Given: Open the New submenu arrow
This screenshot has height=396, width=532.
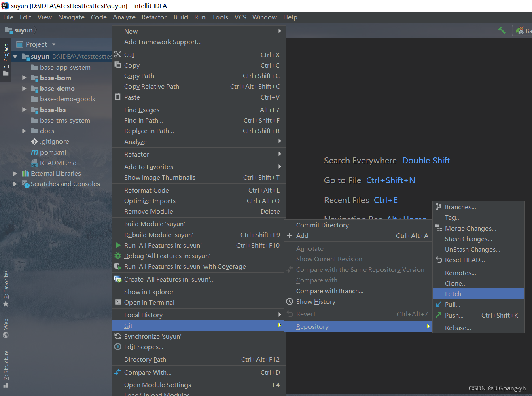Looking at the screenshot, I should [280, 31].
